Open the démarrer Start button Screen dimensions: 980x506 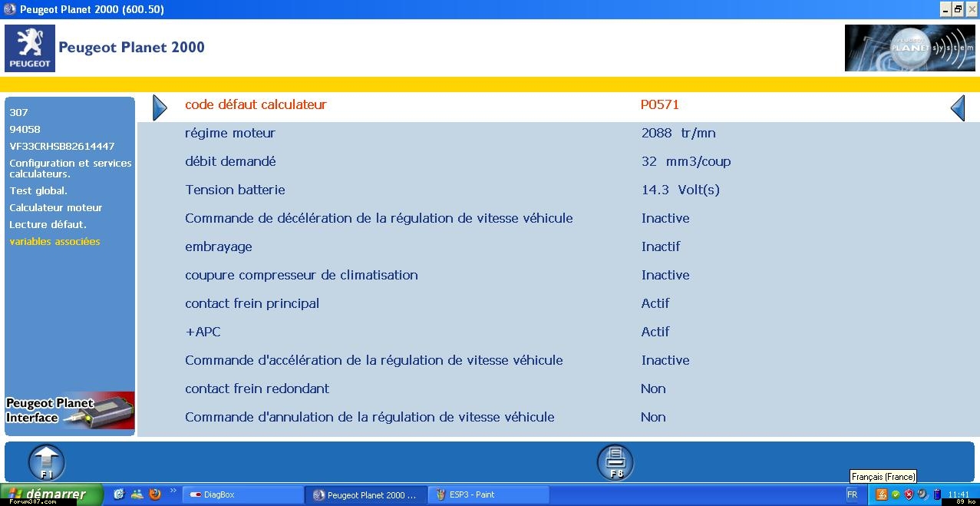coord(51,494)
